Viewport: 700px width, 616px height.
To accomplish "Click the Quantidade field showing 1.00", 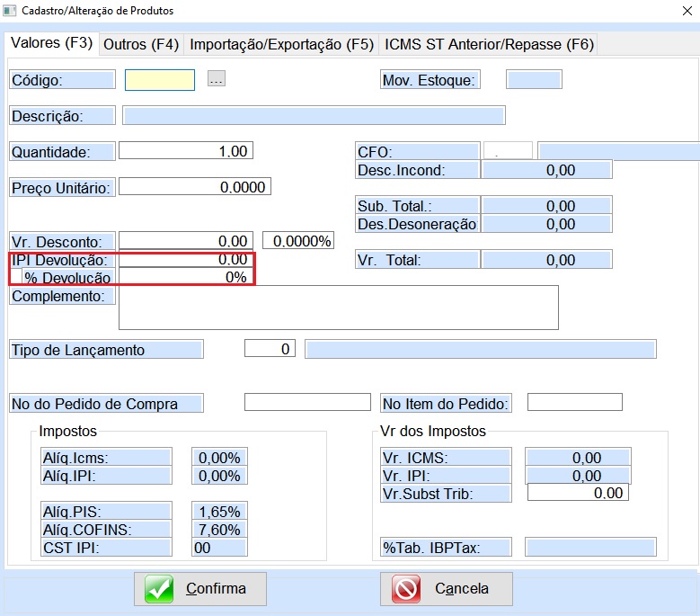I will [x=185, y=151].
